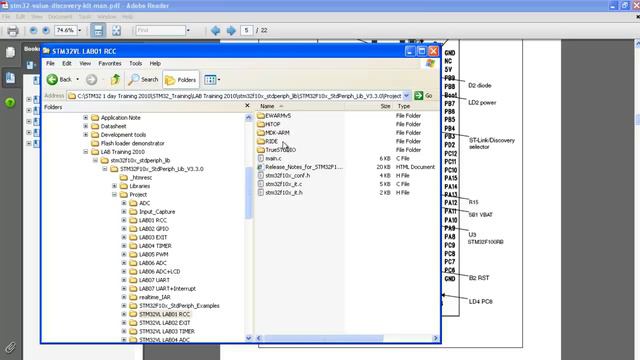Select STM32F10x_StdPeriph_Examples folder in tree

(175, 306)
